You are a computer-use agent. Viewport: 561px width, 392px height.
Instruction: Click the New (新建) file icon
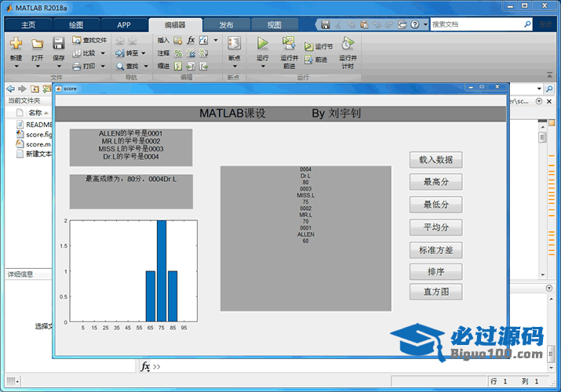click(x=16, y=43)
